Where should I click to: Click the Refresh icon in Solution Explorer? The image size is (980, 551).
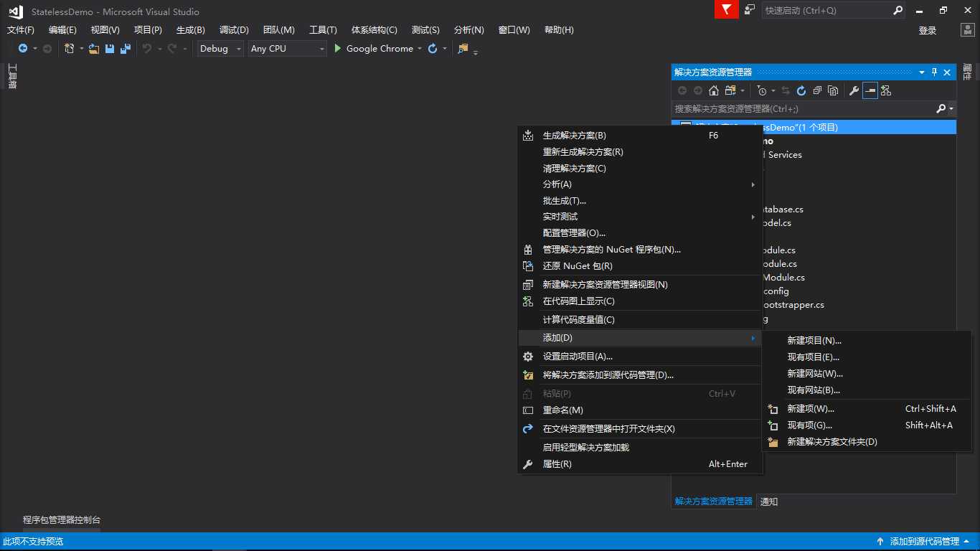coord(801,90)
